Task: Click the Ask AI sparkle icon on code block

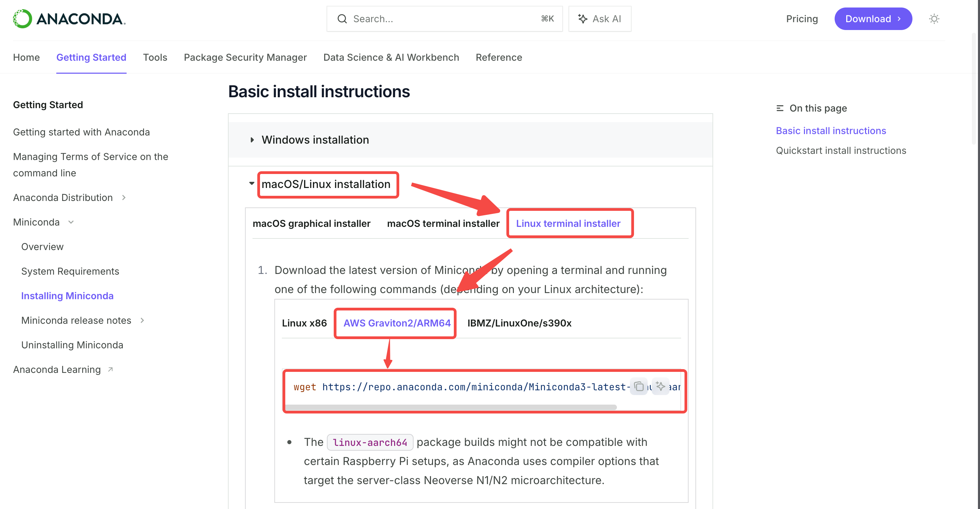Action: 660,387
